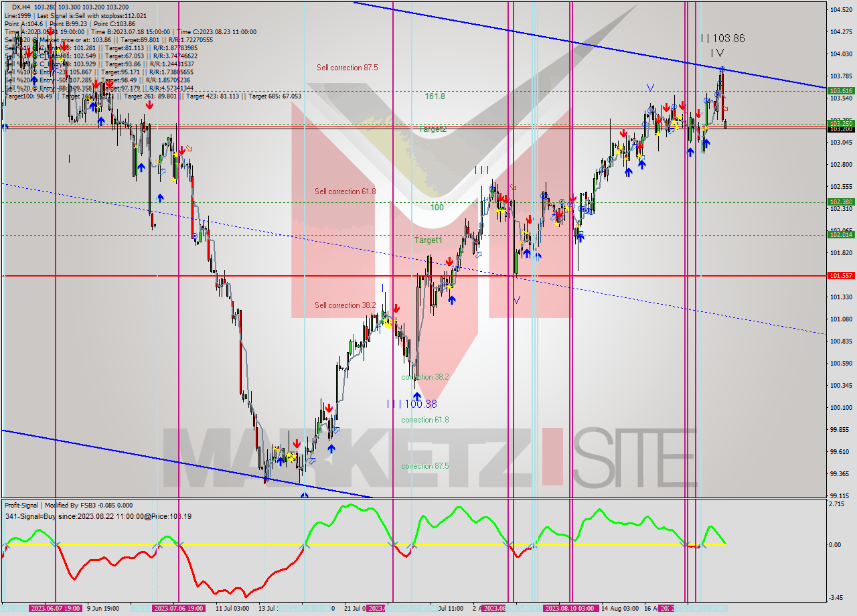Select the green '161.8' Fibonacci label
This screenshot has width=857, height=616.
click(x=435, y=96)
